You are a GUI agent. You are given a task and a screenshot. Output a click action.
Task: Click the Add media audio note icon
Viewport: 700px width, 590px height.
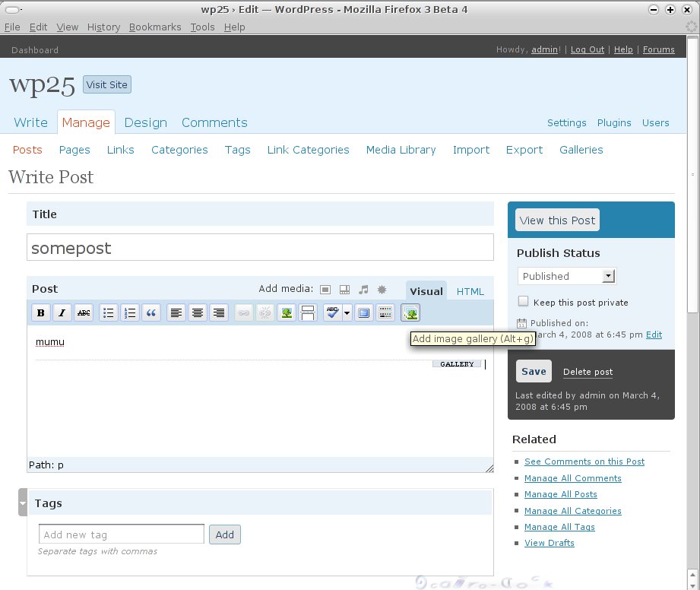(x=363, y=290)
